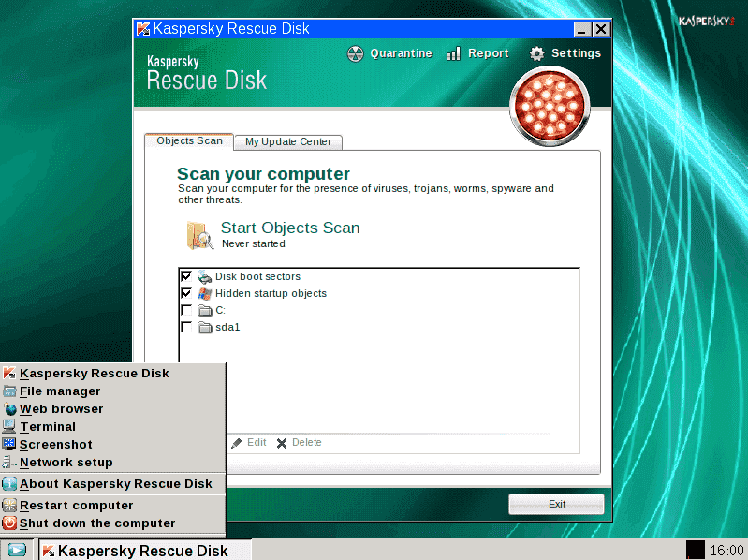
Task: Click the title bar Kaspersky K icon
Action: coord(142,29)
